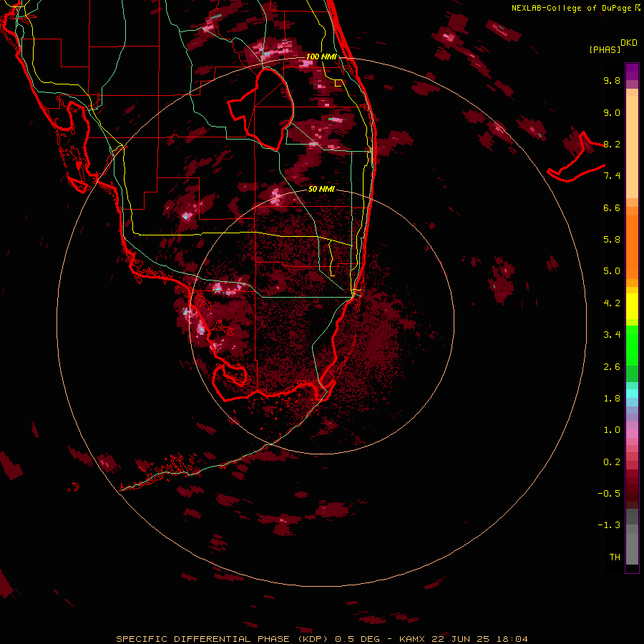Click the 9.8 scale value

pos(612,80)
